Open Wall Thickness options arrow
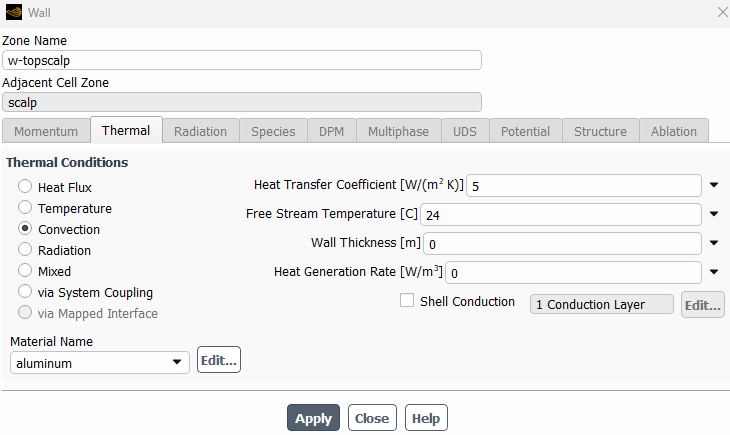The height and width of the screenshot is (435, 730). pos(714,243)
